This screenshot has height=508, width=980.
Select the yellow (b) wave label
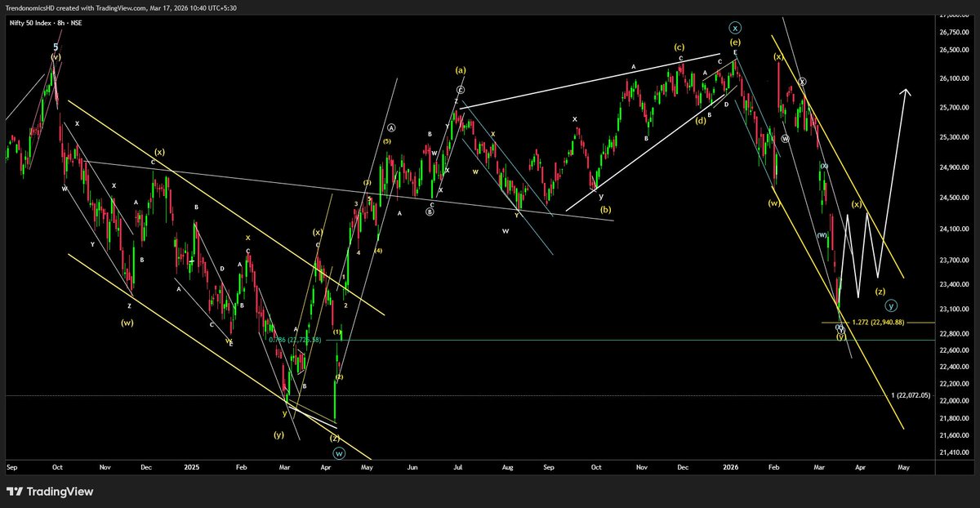coord(606,209)
